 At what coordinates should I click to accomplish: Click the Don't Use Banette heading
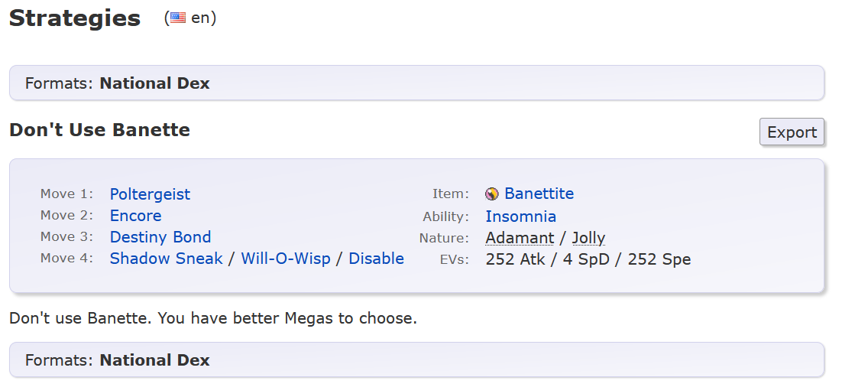point(99,130)
